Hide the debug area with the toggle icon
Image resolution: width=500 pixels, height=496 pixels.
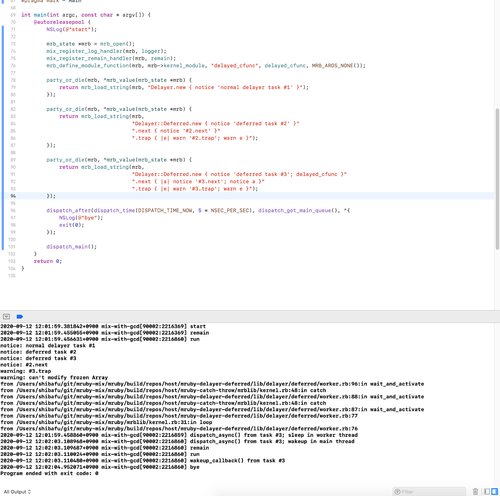(x=6, y=317)
